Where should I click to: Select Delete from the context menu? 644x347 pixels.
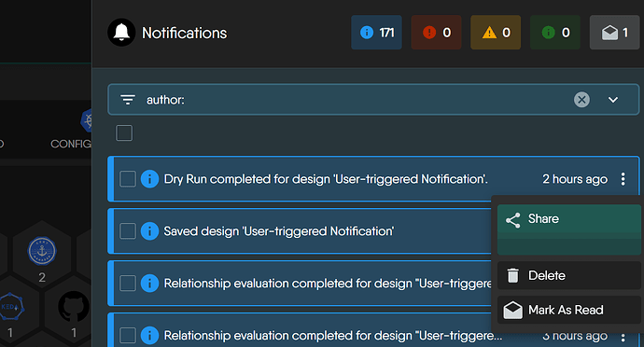568,275
